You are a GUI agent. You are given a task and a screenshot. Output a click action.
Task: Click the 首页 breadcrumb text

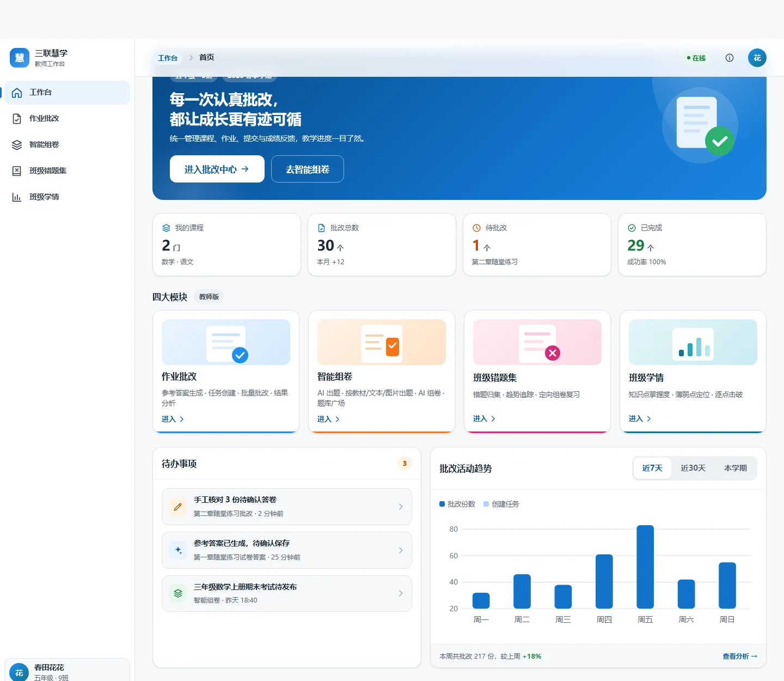pos(207,57)
